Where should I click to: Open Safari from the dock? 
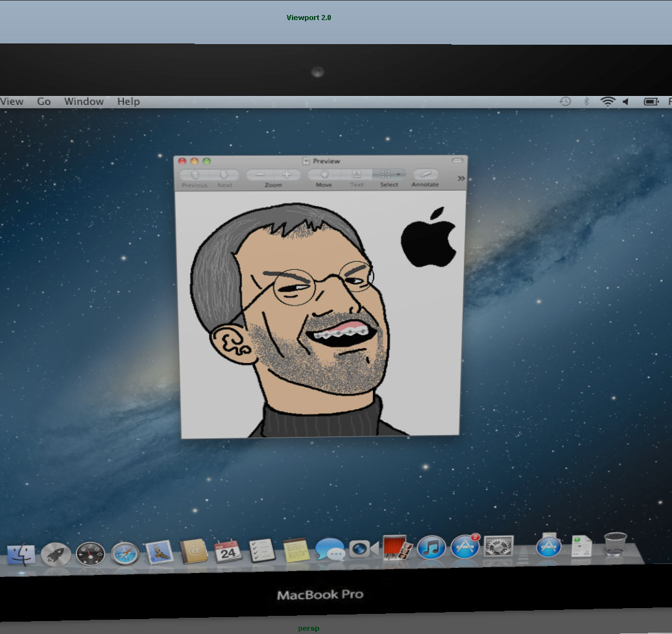coord(125,554)
